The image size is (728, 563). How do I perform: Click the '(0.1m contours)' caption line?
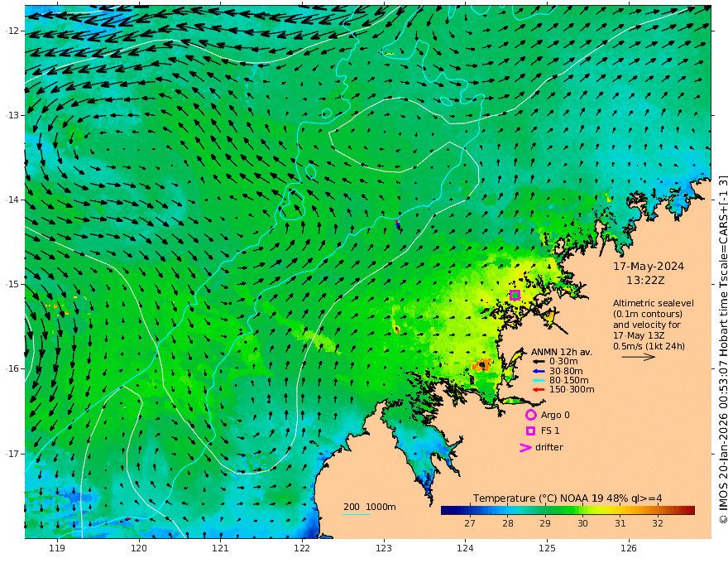[x=648, y=315]
